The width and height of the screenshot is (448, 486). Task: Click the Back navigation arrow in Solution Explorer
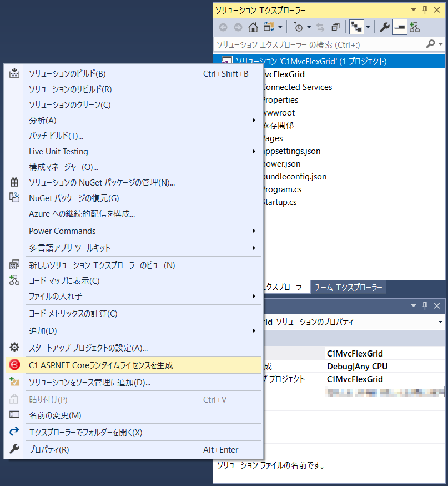(x=223, y=28)
